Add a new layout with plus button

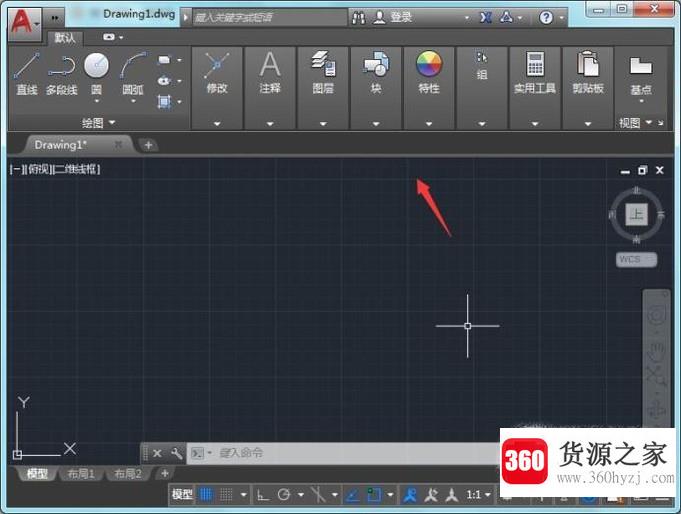click(x=165, y=473)
